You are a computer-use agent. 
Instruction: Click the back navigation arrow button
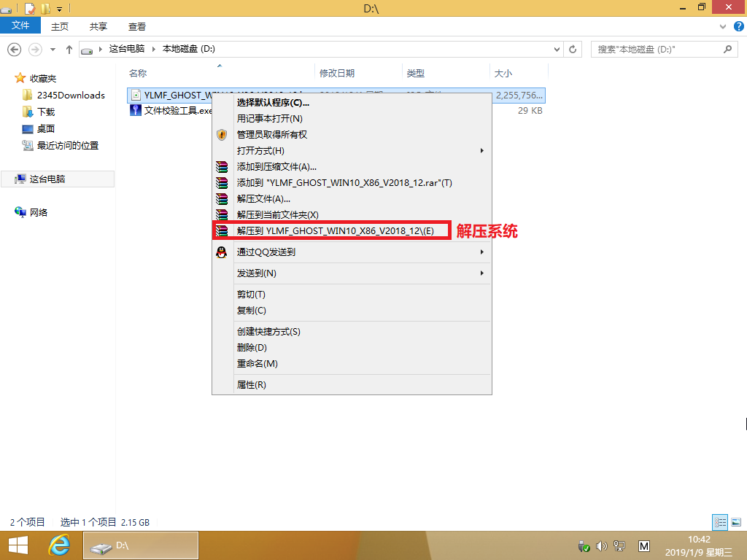[15, 49]
